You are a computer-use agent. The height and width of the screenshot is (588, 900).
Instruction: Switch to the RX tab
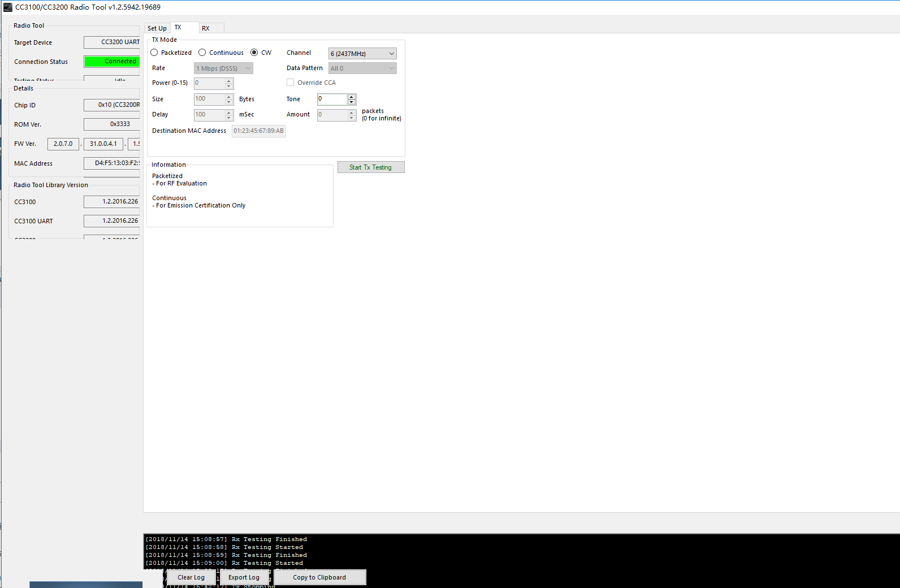211,28
